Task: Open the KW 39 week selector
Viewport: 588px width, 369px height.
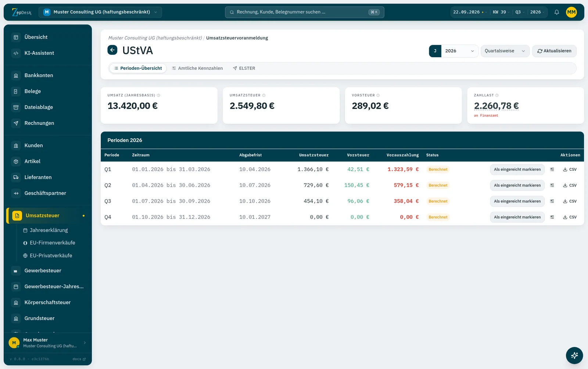Action: click(501, 12)
